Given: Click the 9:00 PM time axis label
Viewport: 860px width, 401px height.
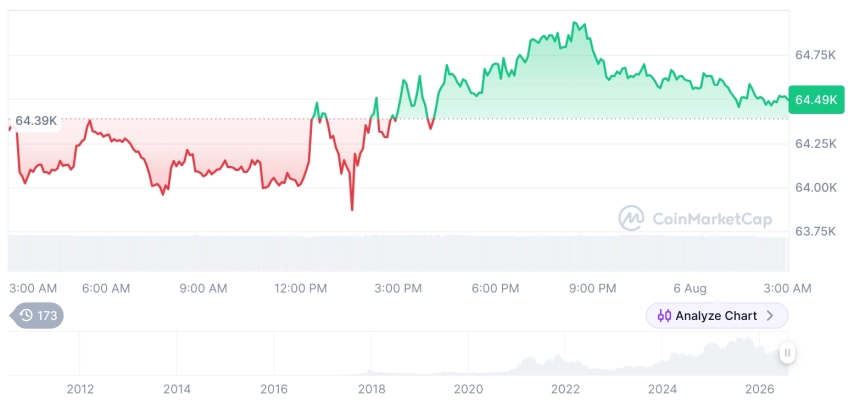Looking at the screenshot, I should point(592,288).
